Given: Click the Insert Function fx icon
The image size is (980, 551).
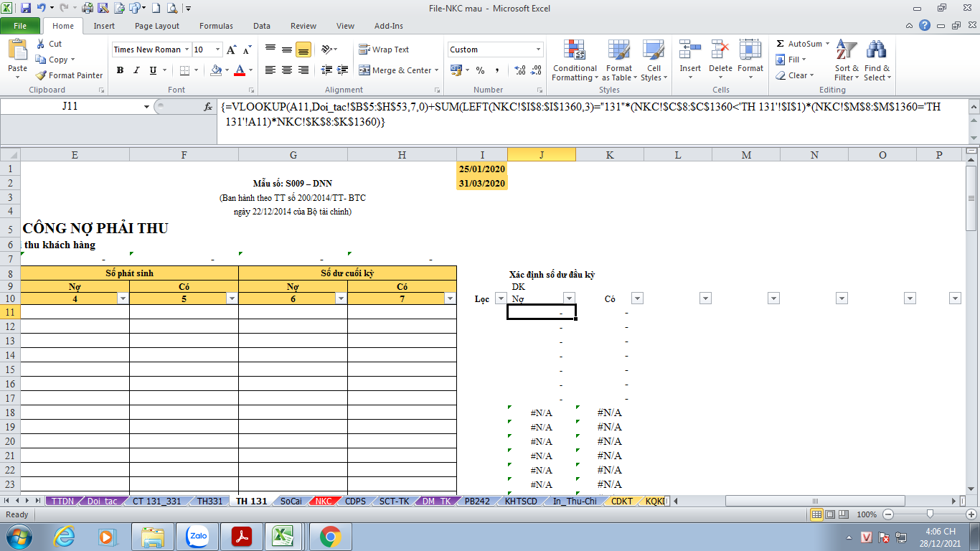Looking at the screenshot, I should coord(208,106).
